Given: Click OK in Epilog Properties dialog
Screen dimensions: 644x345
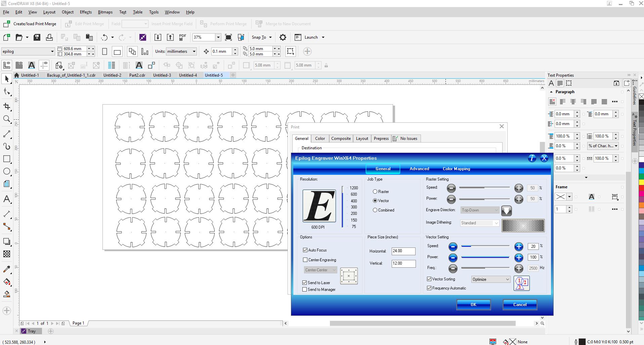Looking at the screenshot, I should [473, 305].
